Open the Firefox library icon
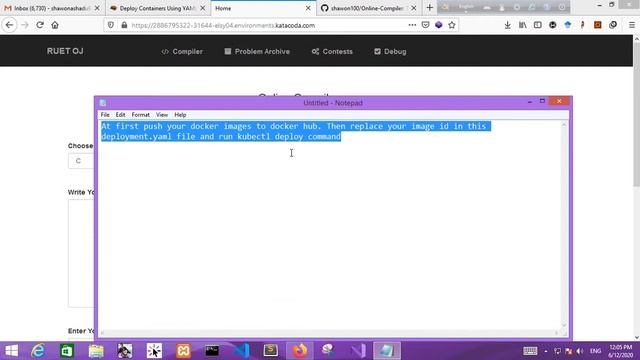 (x=522, y=25)
